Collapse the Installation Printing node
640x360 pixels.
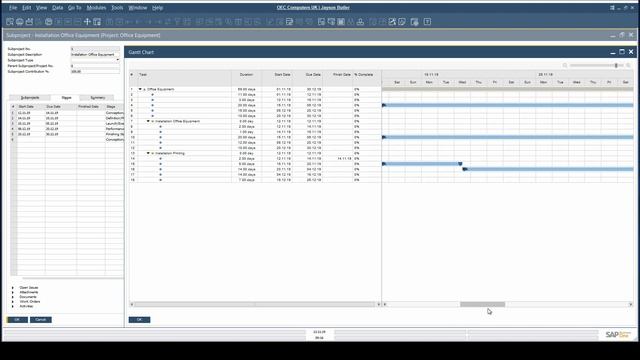point(148,153)
